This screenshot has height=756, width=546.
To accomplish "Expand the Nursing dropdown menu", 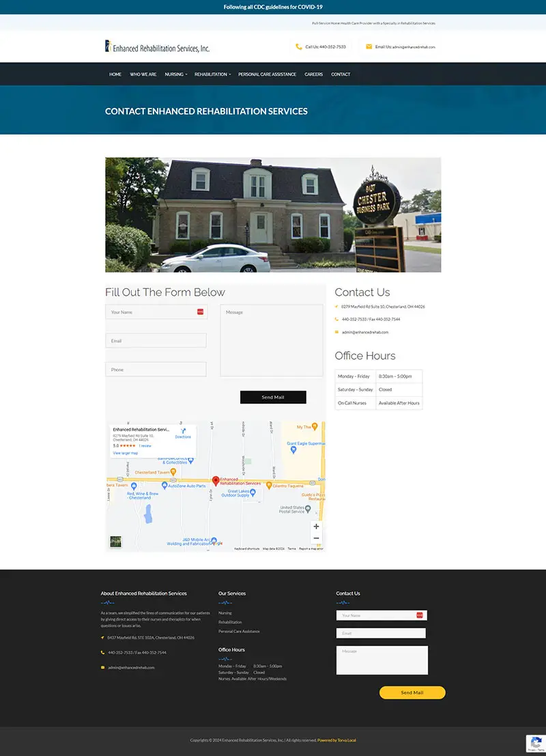I will [x=175, y=74].
